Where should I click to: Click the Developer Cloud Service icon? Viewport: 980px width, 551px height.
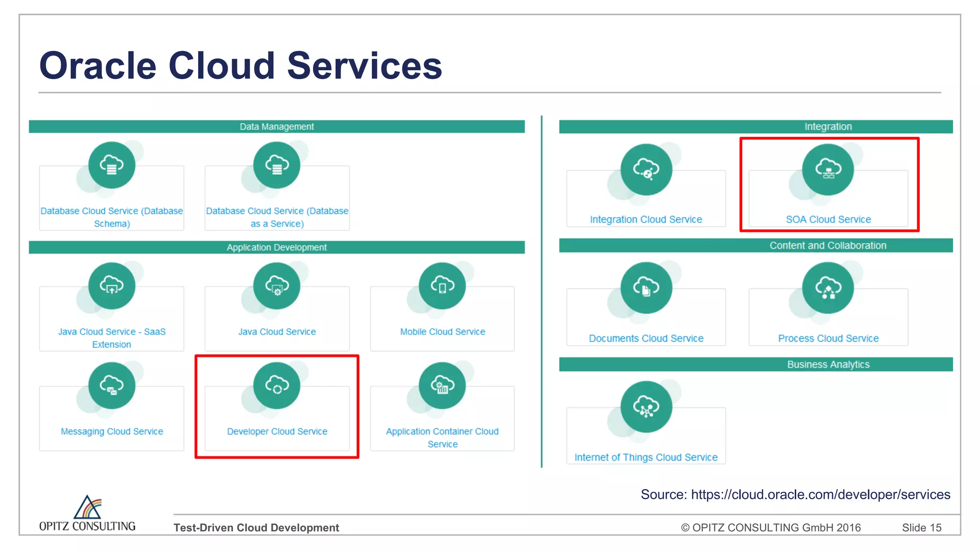[277, 386]
